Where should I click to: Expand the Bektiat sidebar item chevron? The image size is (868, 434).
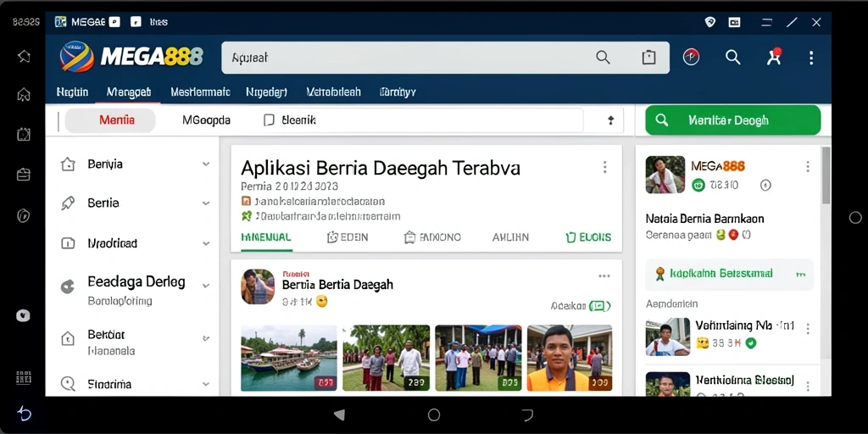206,337
